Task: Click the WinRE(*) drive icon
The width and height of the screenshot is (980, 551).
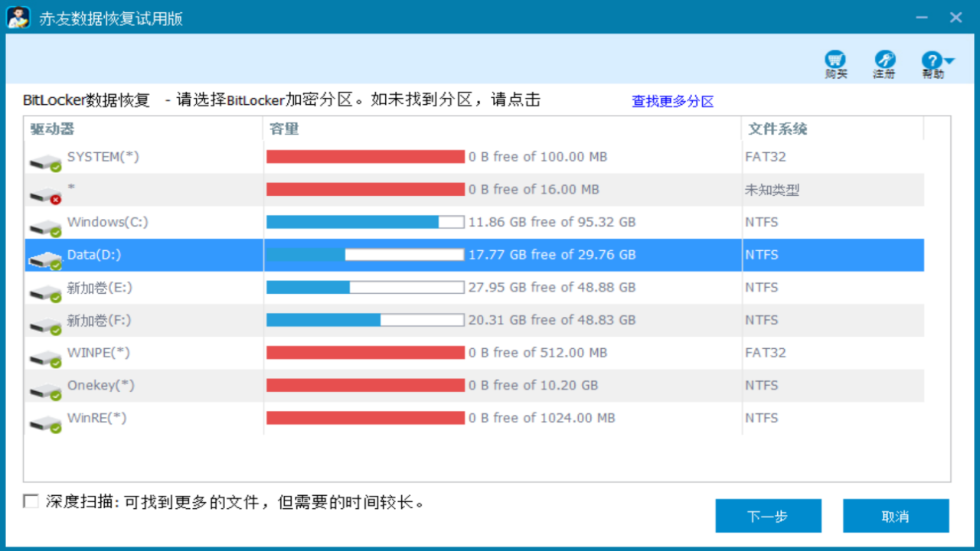Action: pos(45,422)
